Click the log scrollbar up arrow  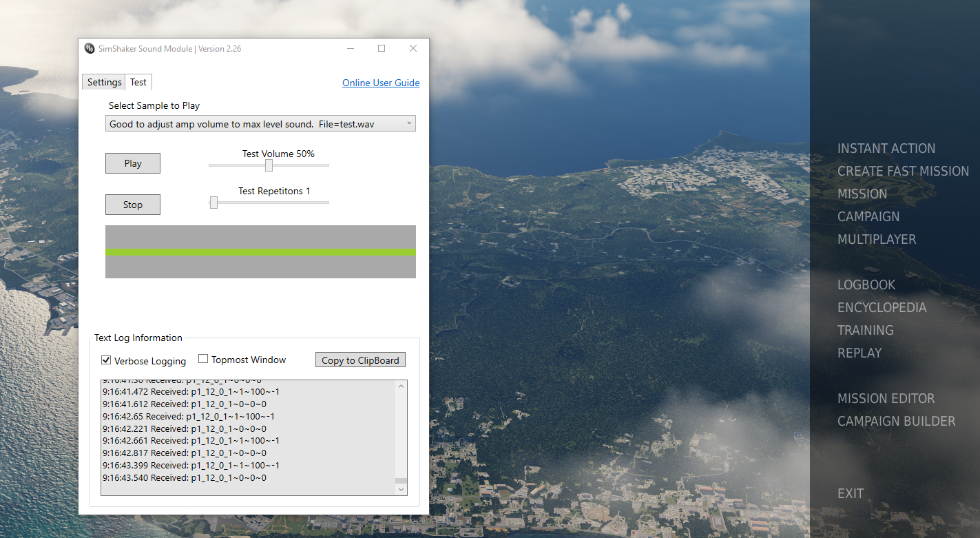(x=402, y=386)
